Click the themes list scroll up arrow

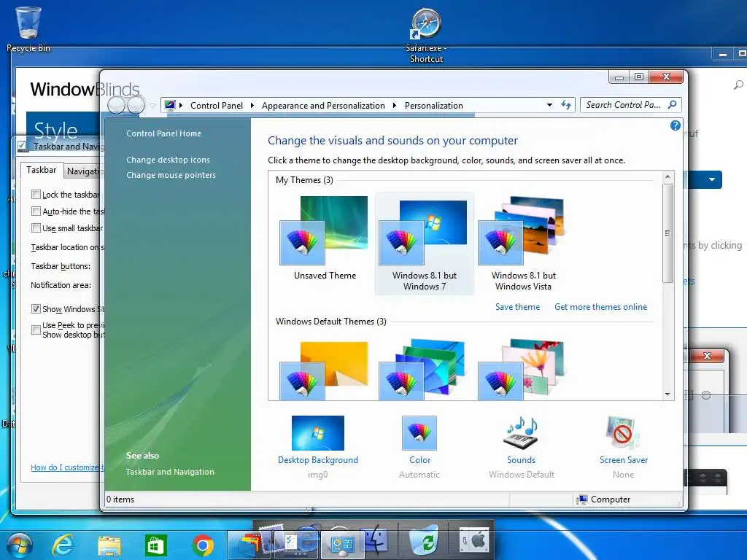pos(667,176)
